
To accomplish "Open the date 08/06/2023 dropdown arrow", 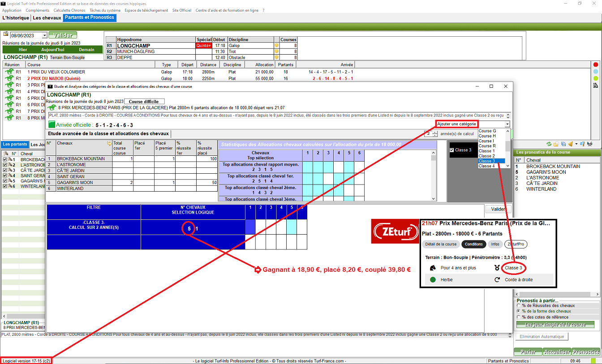I will coord(44,35).
